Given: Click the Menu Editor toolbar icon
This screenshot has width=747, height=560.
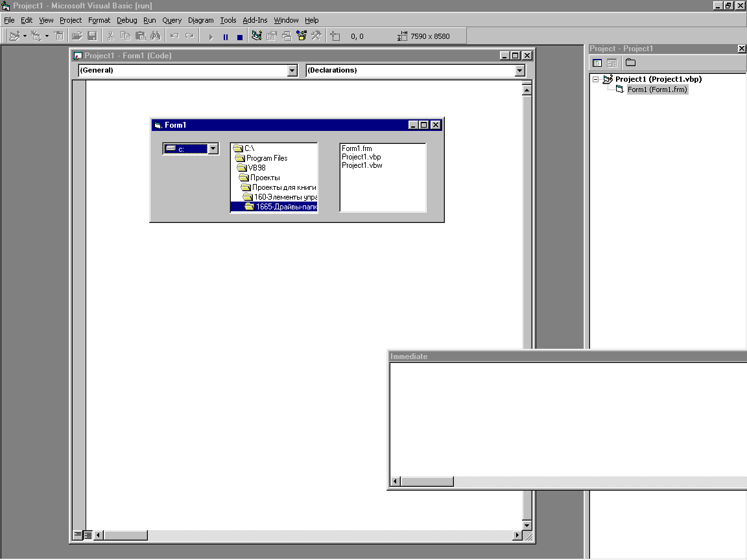Looking at the screenshot, I should (x=59, y=36).
